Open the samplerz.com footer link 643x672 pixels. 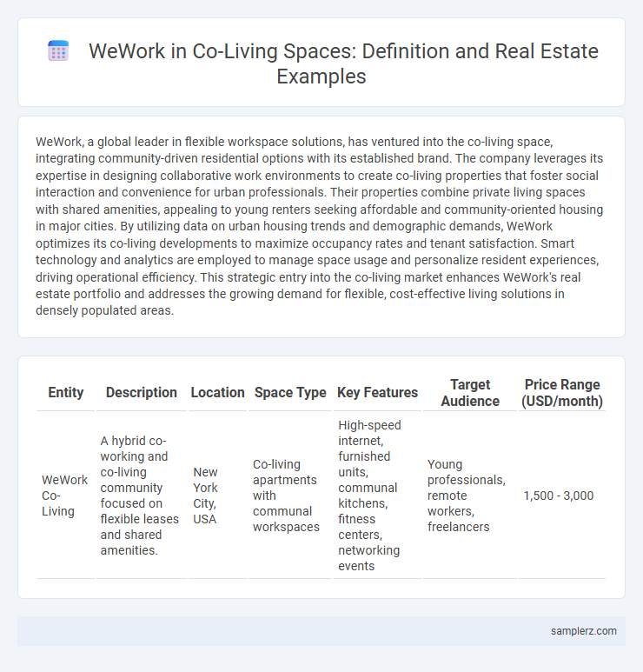tap(583, 631)
